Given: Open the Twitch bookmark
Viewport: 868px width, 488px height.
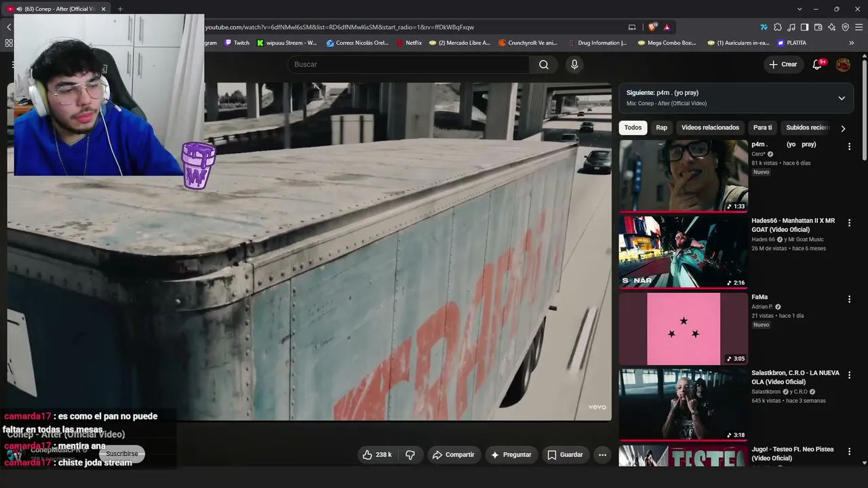Looking at the screenshot, I should [x=237, y=43].
